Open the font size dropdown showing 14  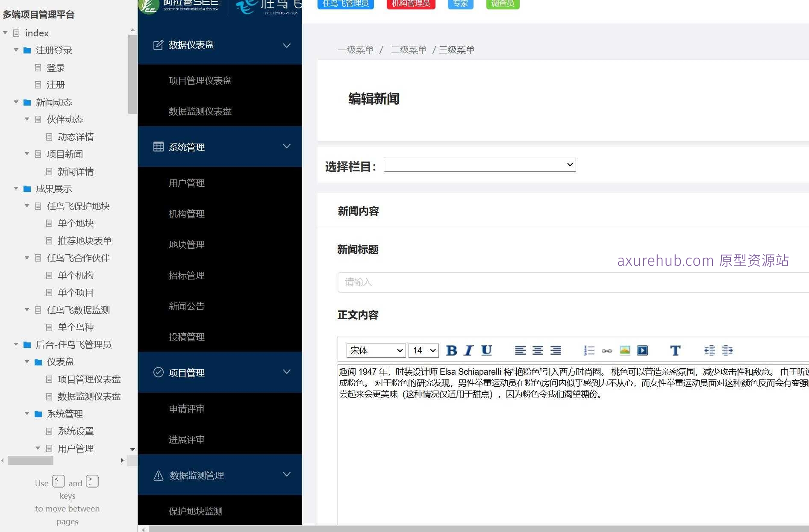click(423, 350)
